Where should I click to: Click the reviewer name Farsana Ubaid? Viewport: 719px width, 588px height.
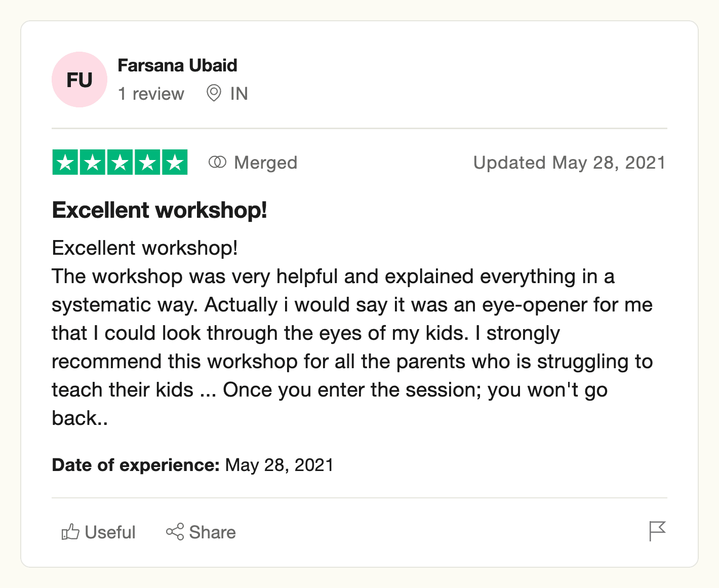pos(177,65)
